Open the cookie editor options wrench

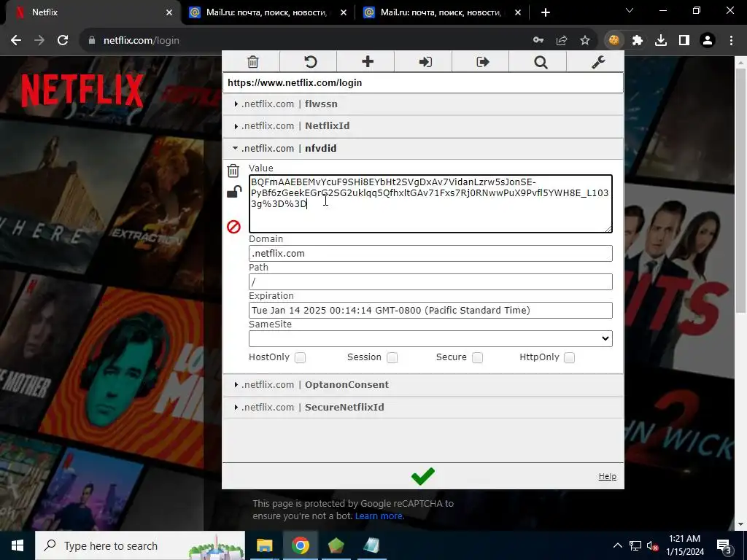coord(598,62)
